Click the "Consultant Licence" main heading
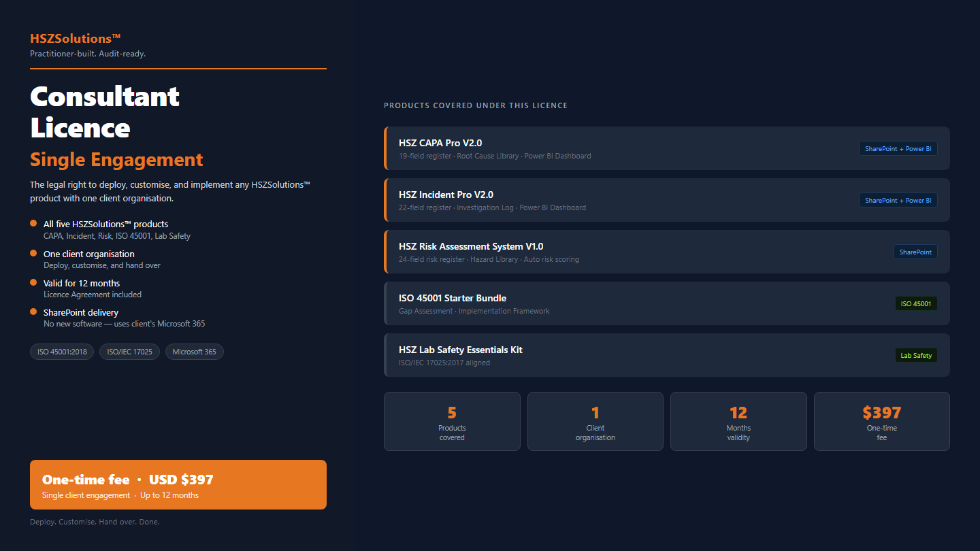The height and width of the screenshot is (551, 980). [105, 112]
